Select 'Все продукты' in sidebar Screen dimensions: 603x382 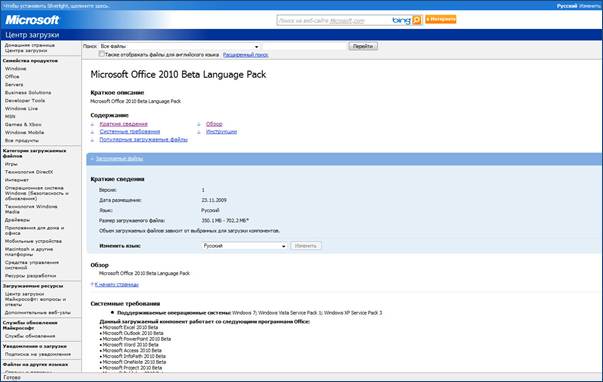coord(22,140)
